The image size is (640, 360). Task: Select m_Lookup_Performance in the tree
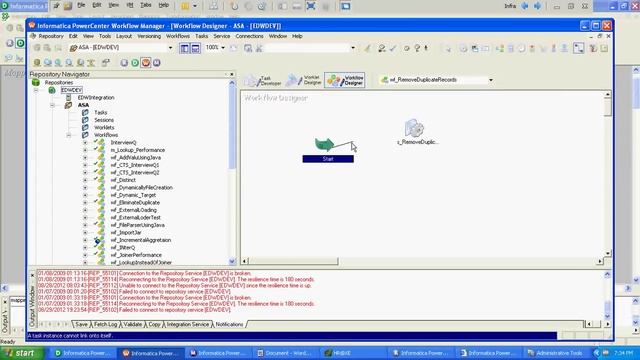tap(138, 150)
